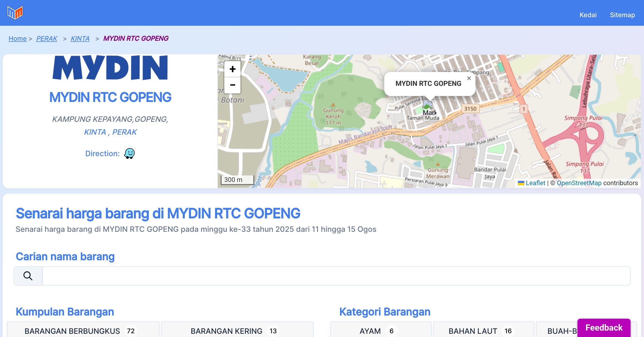Type in the product name search field
The image size is (644, 337).
(x=336, y=276)
